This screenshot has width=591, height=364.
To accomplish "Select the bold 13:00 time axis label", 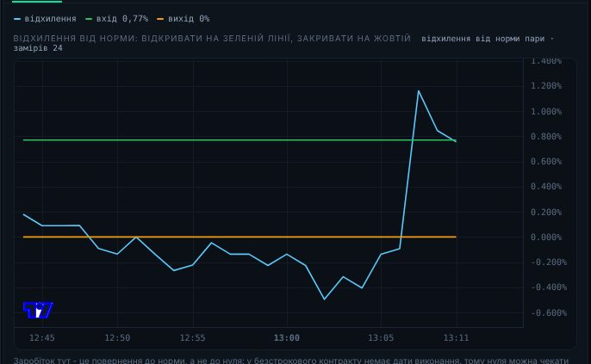I will point(287,338).
